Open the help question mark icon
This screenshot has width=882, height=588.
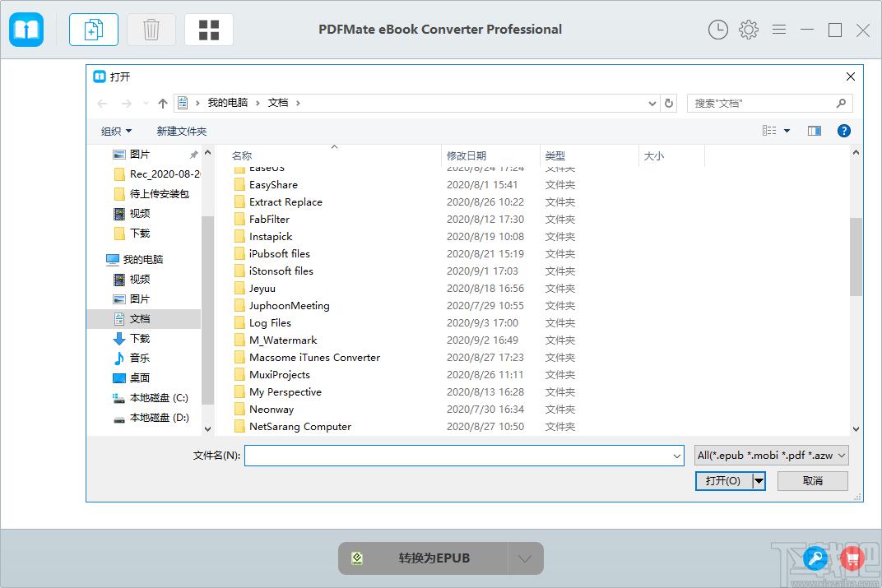tap(843, 131)
